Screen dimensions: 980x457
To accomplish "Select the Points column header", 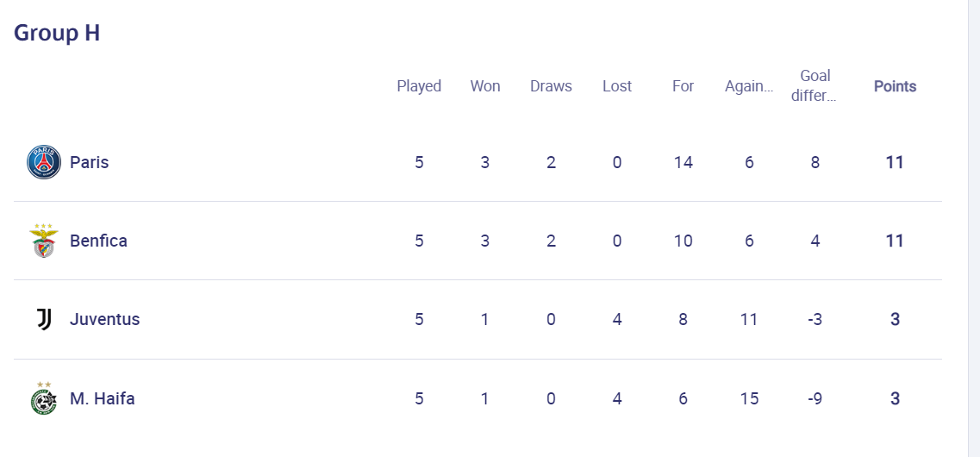I will click(x=895, y=86).
